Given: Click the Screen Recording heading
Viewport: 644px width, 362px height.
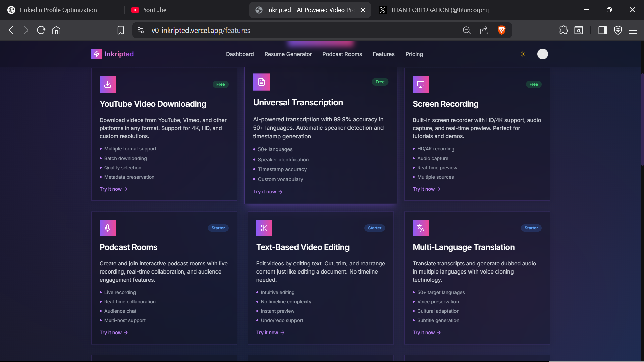Looking at the screenshot, I should [445, 104].
